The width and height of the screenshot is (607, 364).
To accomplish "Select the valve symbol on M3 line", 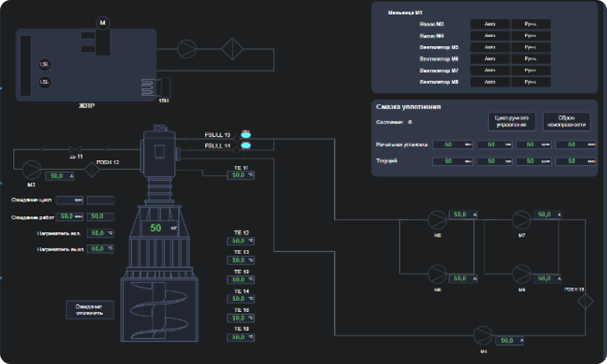I will click(75, 150).
